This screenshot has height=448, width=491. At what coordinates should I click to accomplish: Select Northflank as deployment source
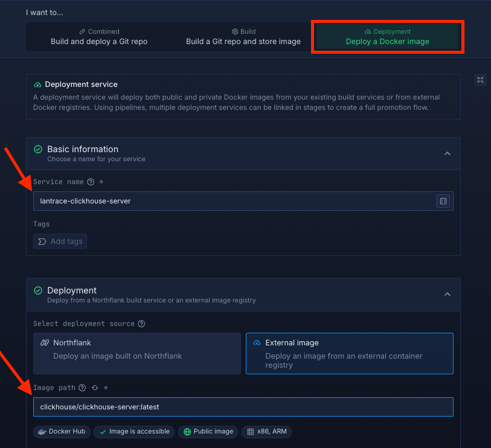tap(137, 353)
